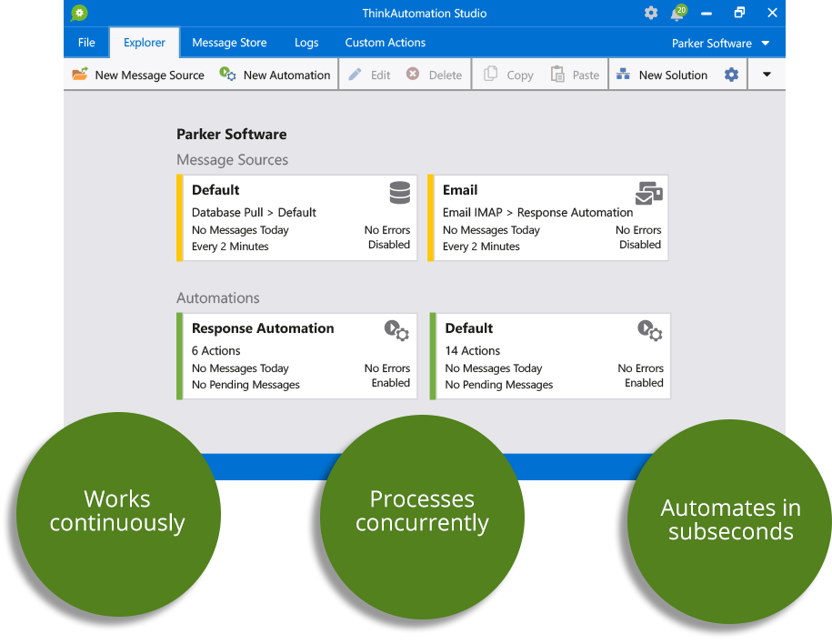The image size is (832, 644).
Task: Restore down the ThinkAutomation Studio window
Action: coord(739,12)
